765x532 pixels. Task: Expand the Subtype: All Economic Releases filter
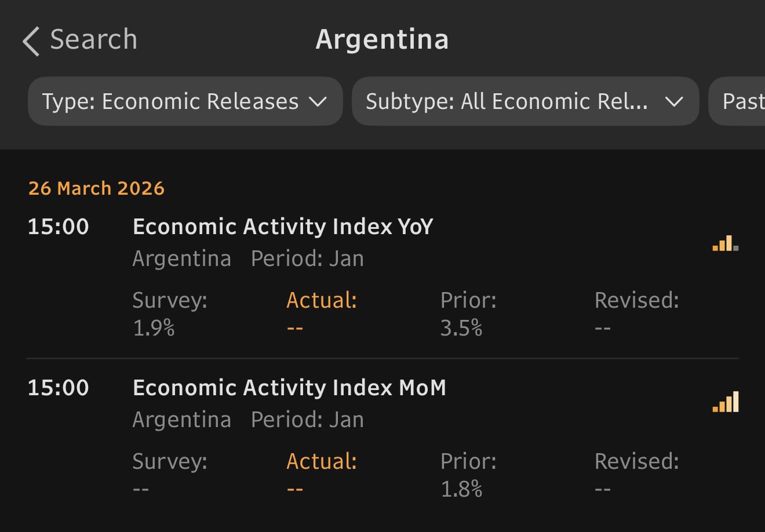pyautogui.click(x=524, y=101)
